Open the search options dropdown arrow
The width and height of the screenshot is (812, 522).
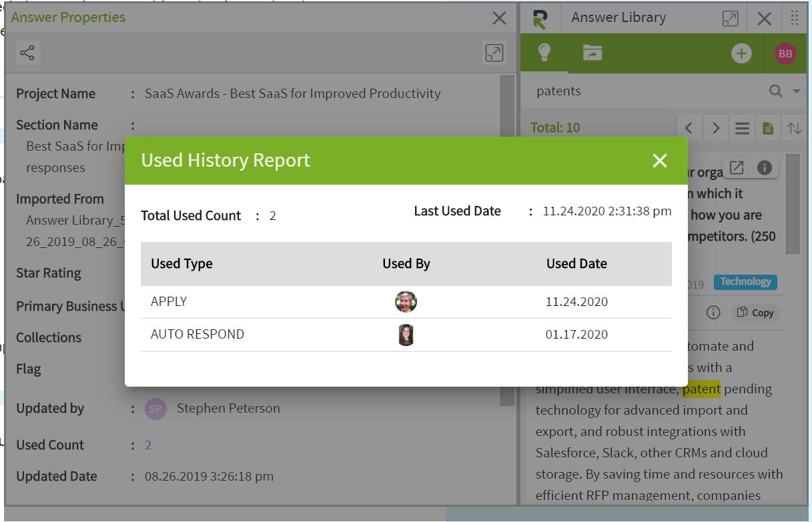pyautogui.click(x=796, y=91)
